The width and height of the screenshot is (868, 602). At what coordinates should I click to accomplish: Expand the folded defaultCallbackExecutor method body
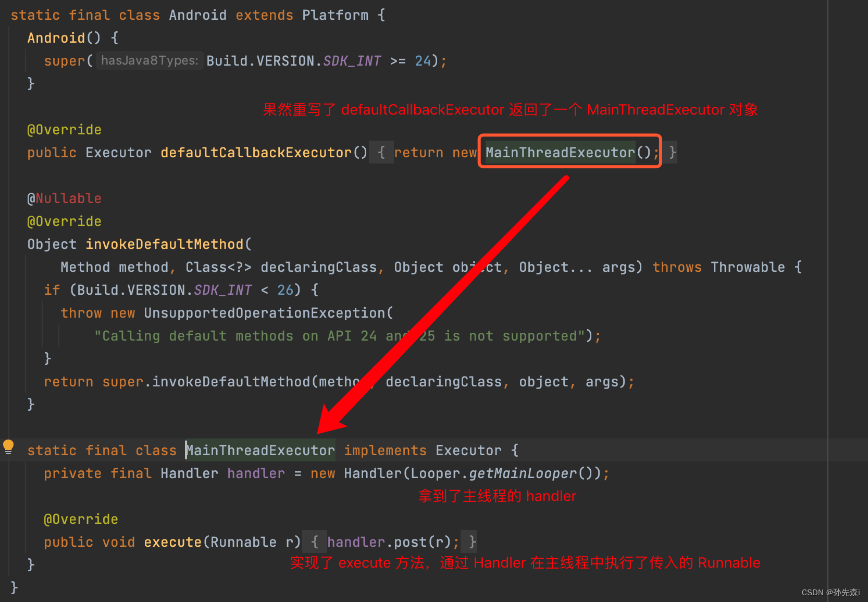pos(381,153)
